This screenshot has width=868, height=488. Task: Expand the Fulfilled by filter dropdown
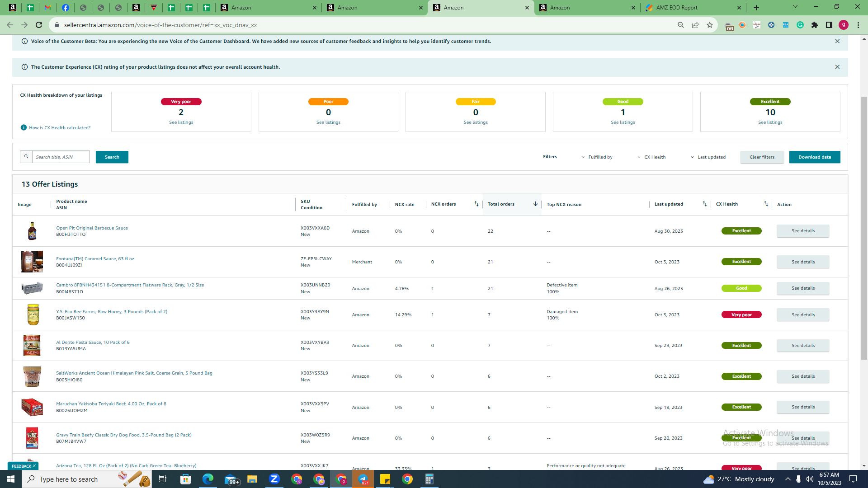pos(597,157)
